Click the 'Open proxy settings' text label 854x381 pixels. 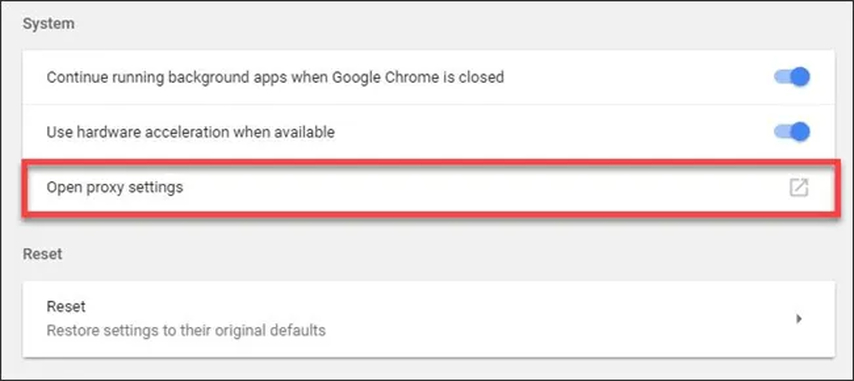114,188
